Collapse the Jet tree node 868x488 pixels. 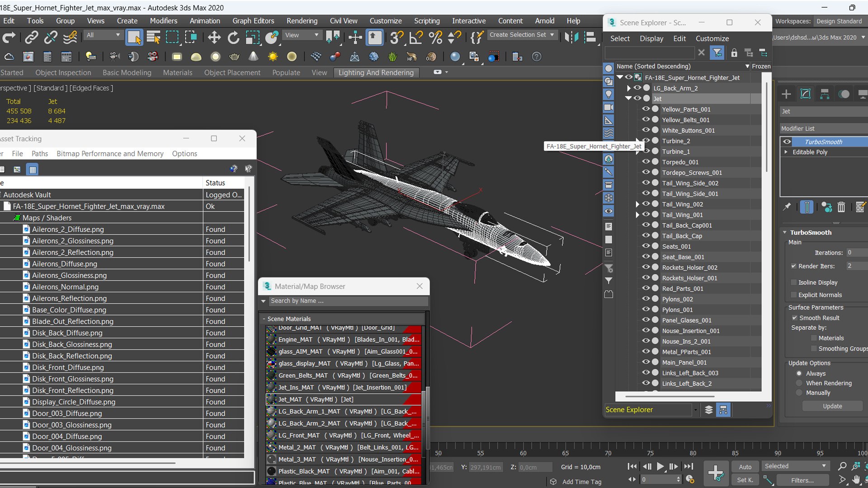(628, 99)
